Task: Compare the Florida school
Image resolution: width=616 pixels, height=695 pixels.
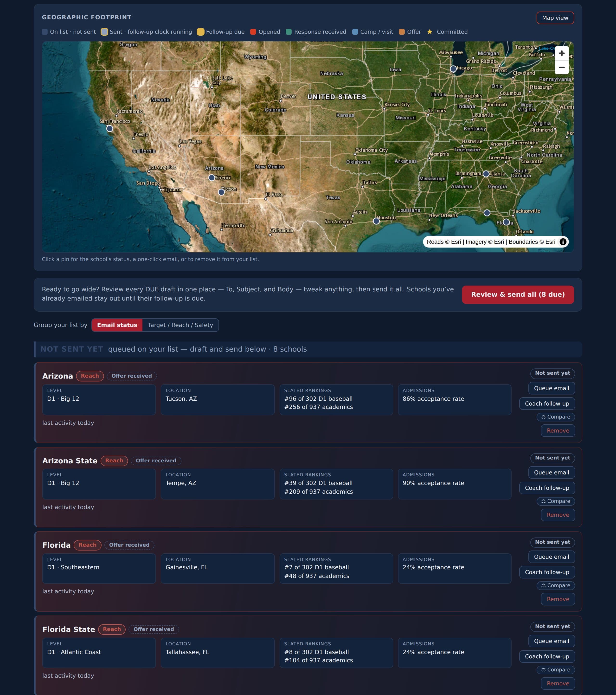Action: point(556,585)
